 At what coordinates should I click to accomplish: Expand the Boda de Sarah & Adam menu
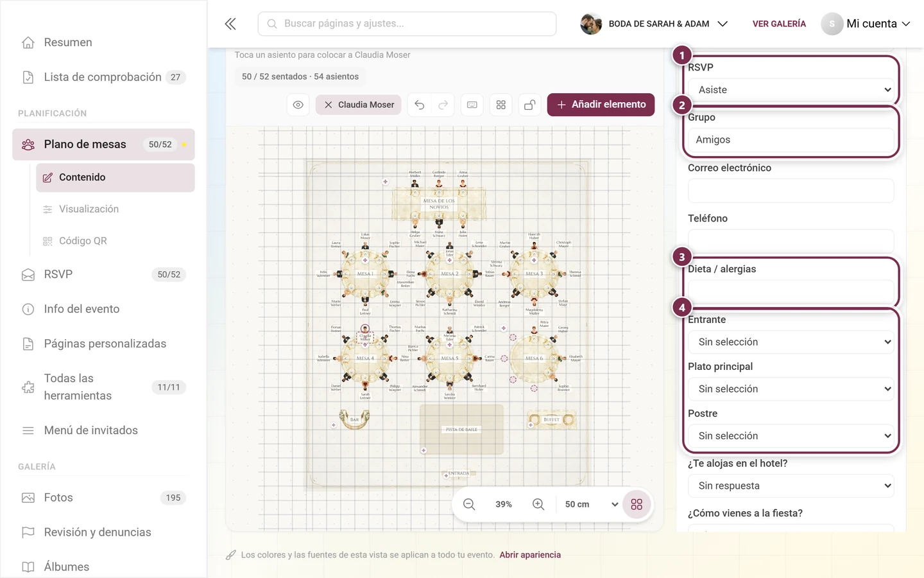tap(654, 24)
